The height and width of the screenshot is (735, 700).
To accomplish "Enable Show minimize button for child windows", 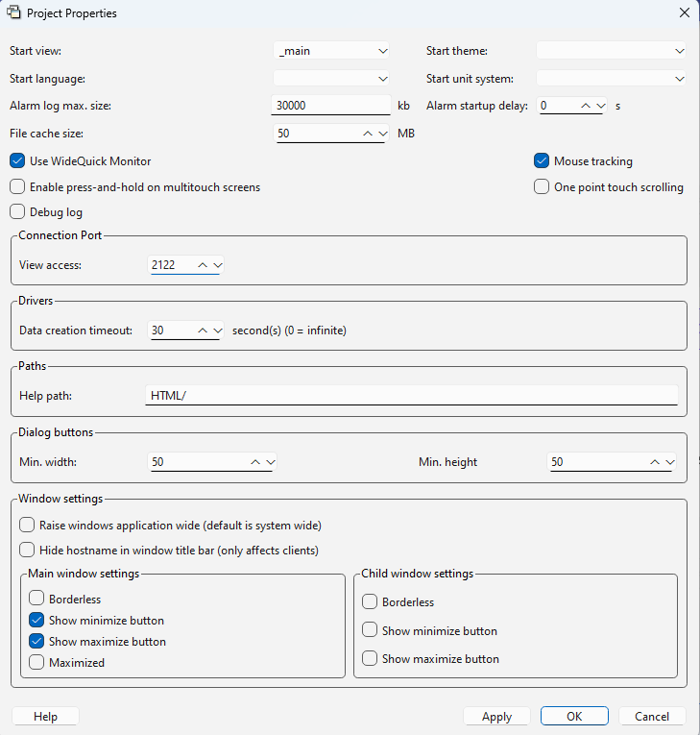I will [x=370, y=631].
